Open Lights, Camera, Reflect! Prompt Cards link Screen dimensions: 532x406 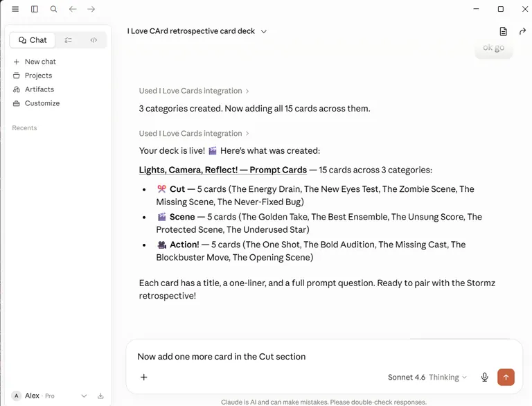222,170
